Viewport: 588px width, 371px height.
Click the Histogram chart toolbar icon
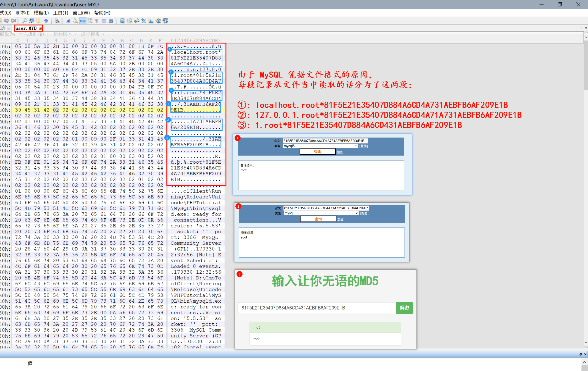point(151,21)
